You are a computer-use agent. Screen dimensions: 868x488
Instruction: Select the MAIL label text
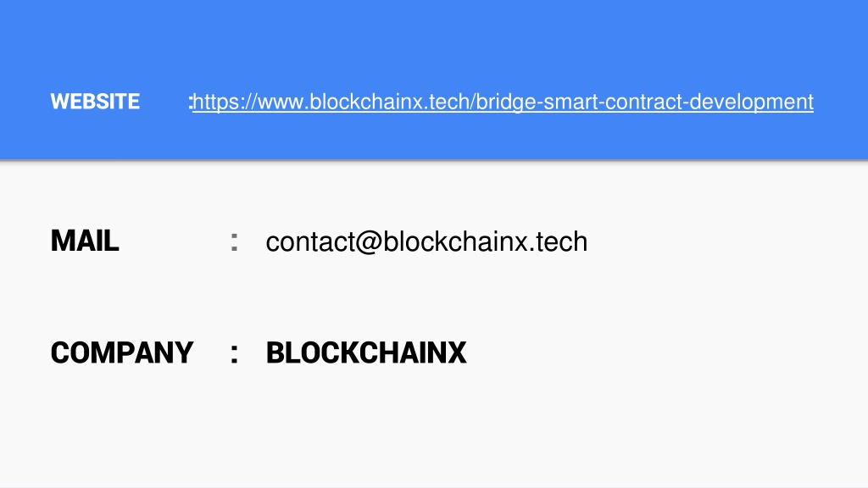tap(85, 241)
